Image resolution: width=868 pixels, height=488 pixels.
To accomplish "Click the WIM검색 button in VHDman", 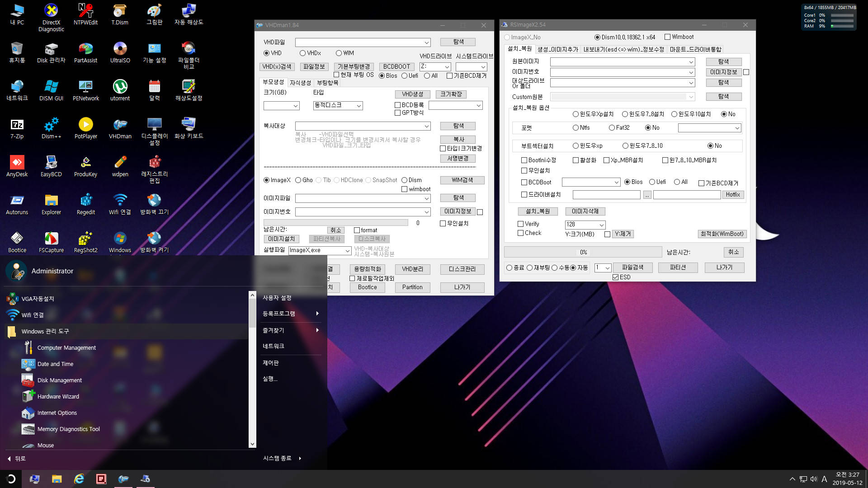I will point(462,180).
